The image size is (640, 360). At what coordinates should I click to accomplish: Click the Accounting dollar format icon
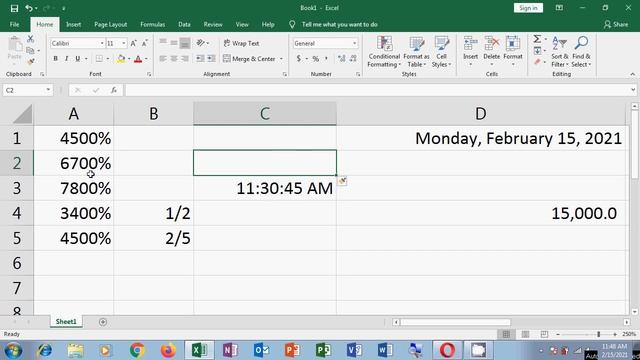pyautogui.click(x=299, y=59)
